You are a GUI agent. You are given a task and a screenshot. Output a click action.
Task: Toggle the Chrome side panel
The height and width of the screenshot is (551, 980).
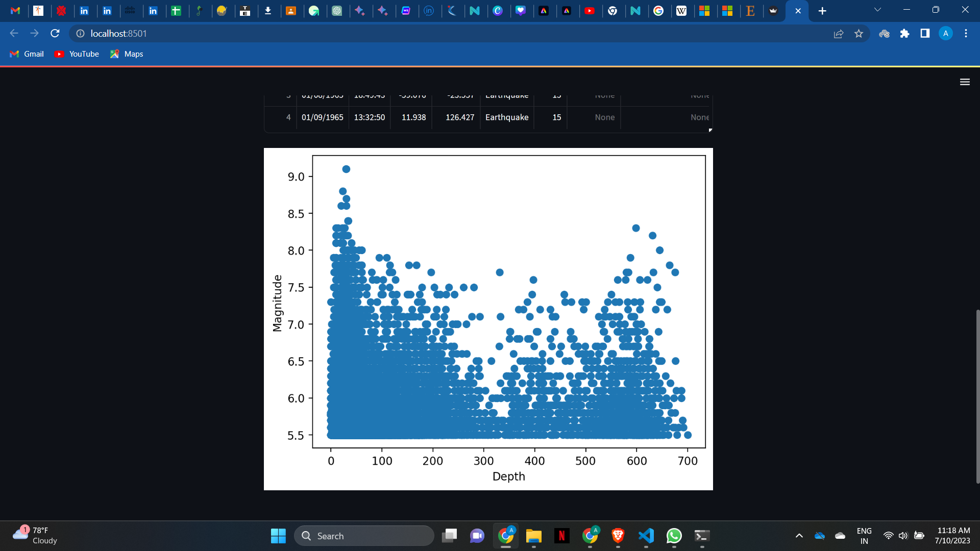(924, 33)
